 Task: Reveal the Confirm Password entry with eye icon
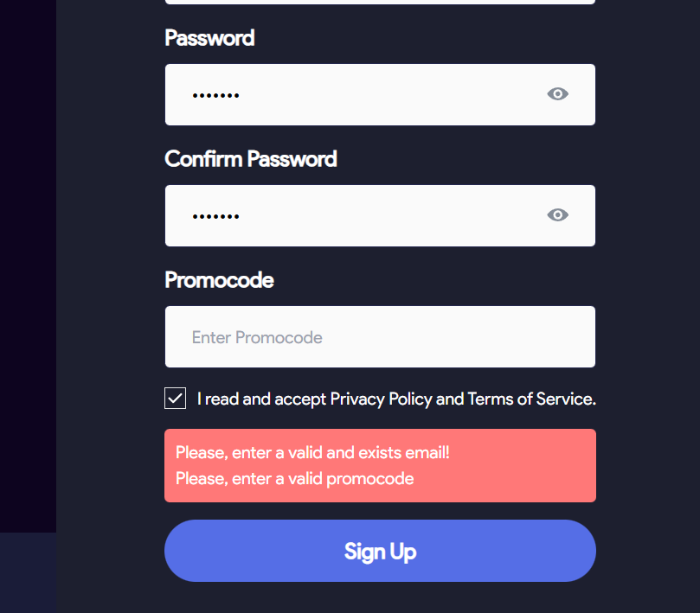(558, 215)
